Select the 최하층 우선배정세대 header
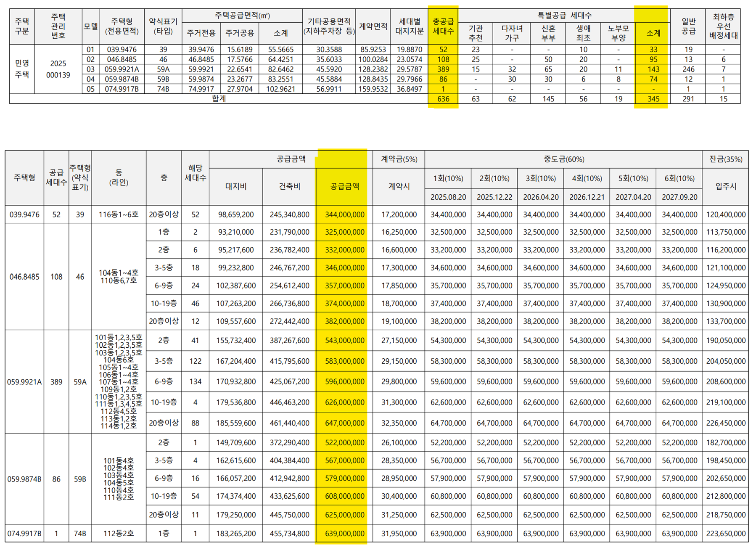Screen dimensions: 756x545 (x=723, y=26)
